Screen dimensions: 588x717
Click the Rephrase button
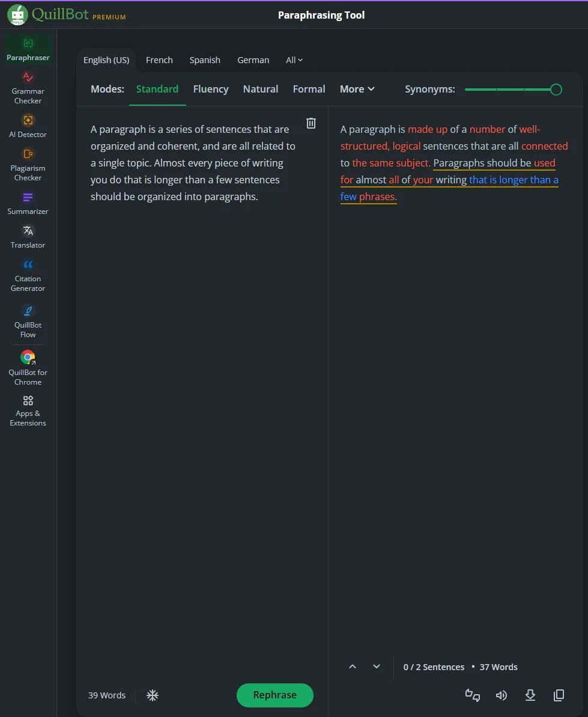[x=275, y=695]
